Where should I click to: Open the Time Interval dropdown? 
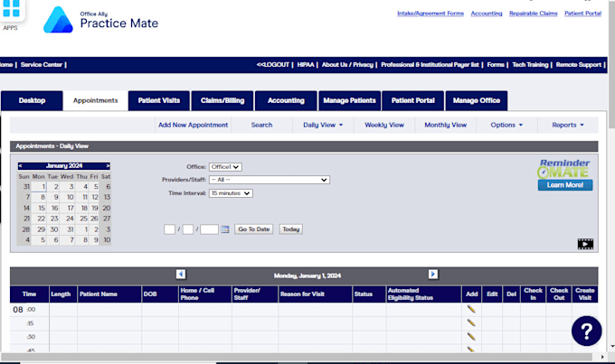pyautogui.click(x=231, y=193)
